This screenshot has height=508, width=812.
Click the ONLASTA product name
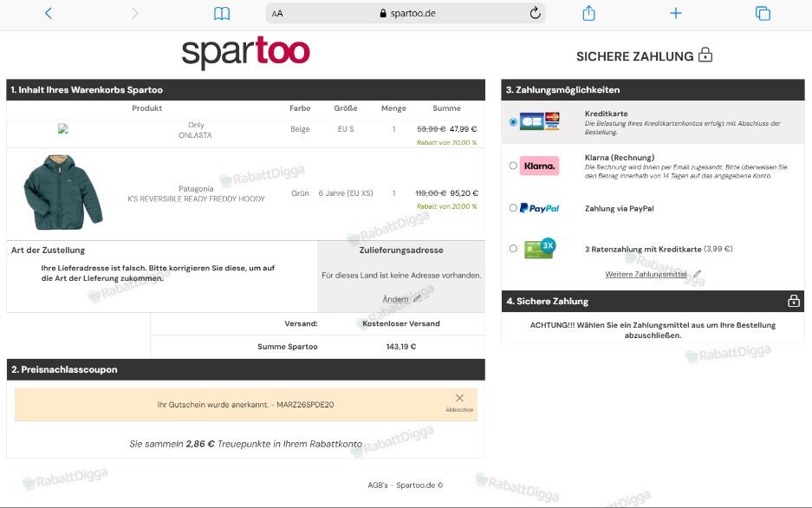pos(195,135)
